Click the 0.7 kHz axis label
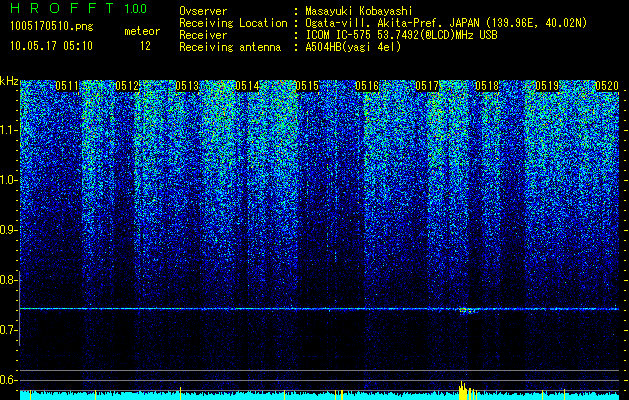Viewport: 629px width, 400px height. coord(8,330)
